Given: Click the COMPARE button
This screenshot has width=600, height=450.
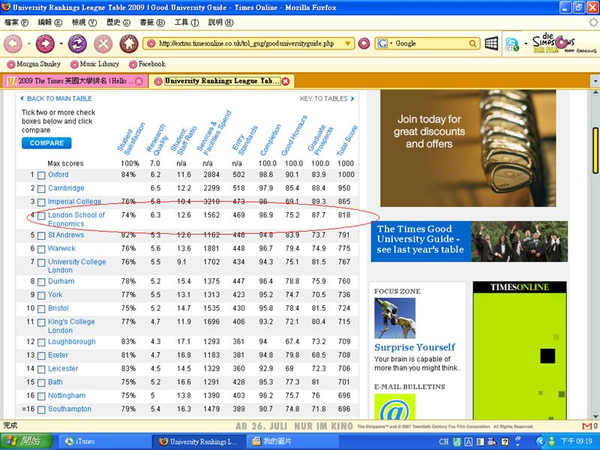Looking at the screenshot, I should coord(47,143).
